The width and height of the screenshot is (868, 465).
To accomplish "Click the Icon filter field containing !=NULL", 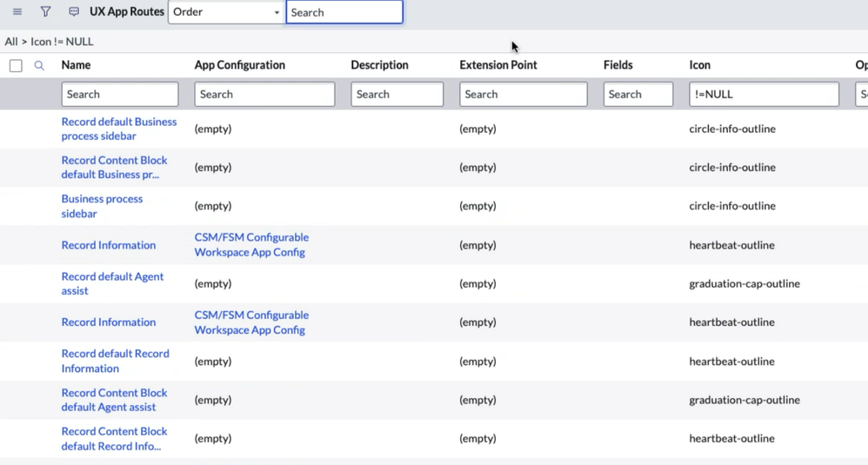I will [764, 94].
